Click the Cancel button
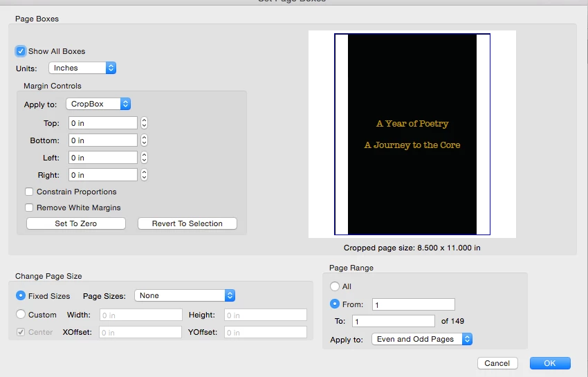The width and height of the screenshot is (588, 377). pyautogui.click(x=497, y=363)
